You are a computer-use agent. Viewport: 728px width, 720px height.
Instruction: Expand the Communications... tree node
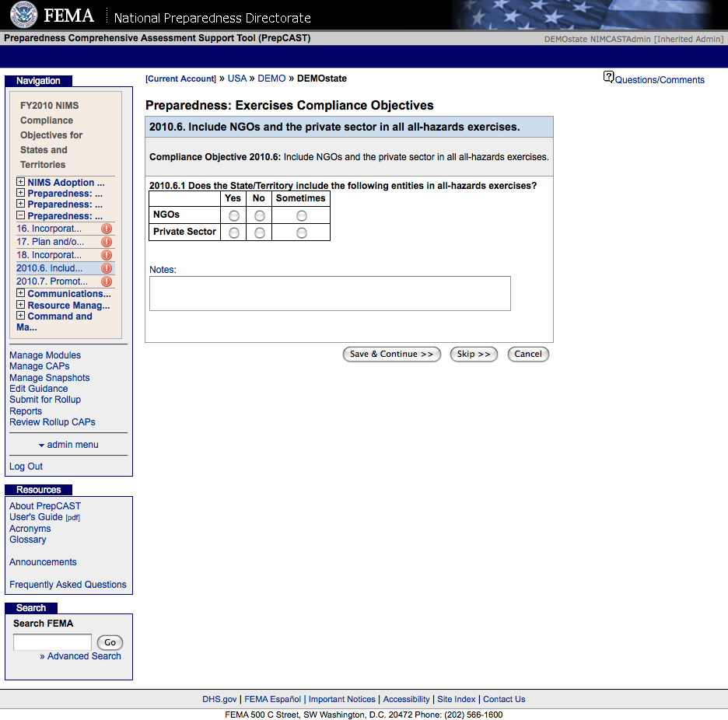coord(20,293)
